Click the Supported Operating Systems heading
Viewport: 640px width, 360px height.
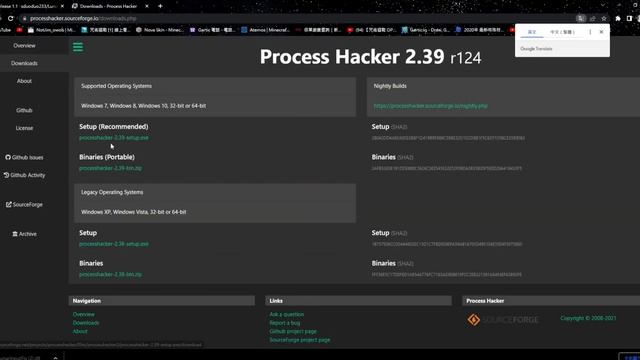116,86
